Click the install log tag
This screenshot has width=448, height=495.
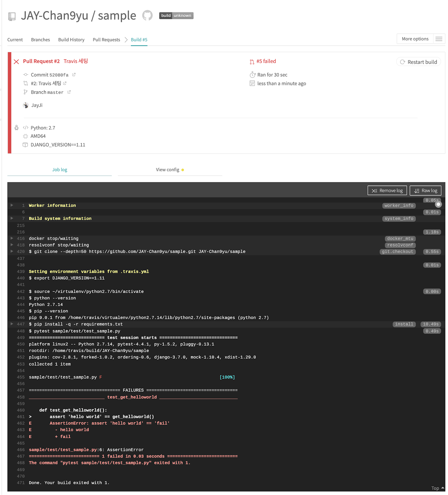[x=404, y=324]
